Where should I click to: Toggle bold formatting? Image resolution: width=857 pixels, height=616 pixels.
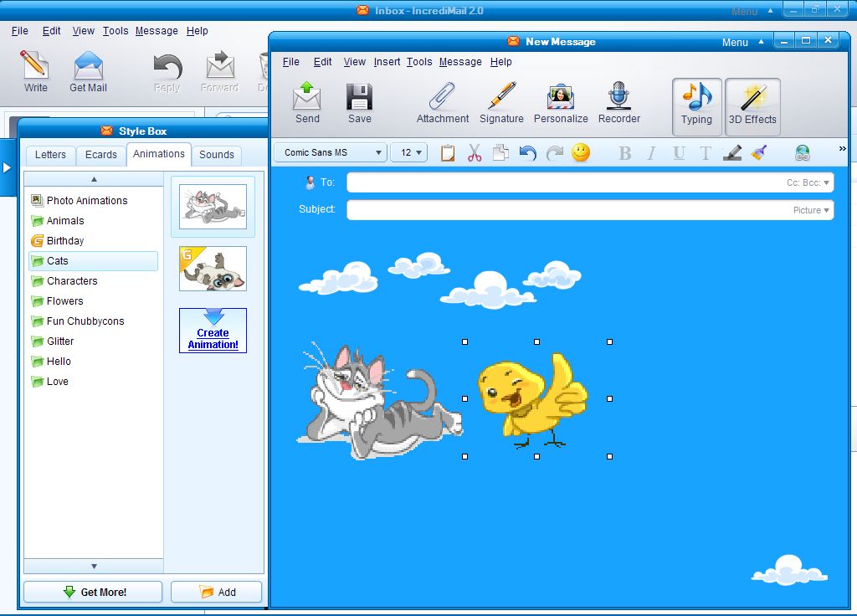coord(624,153)
